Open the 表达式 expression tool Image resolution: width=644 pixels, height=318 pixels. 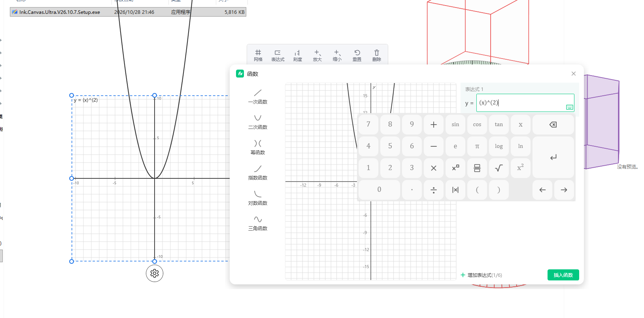[278, 55]
